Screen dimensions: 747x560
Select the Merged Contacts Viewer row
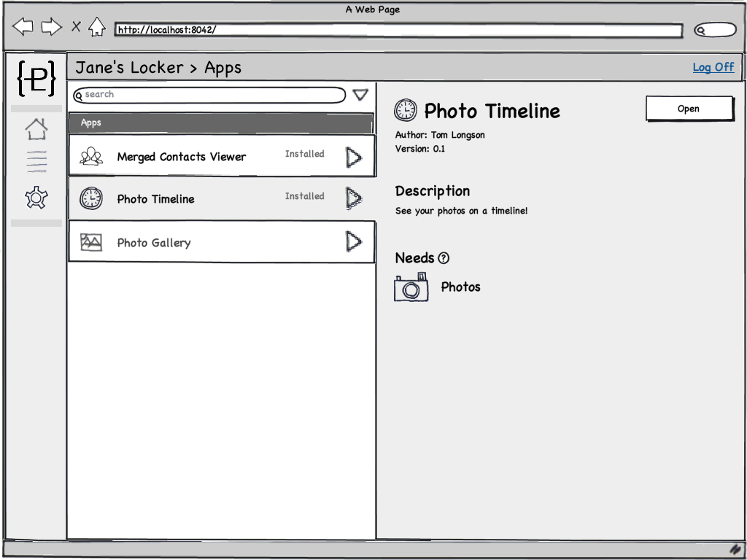point(222,156)
